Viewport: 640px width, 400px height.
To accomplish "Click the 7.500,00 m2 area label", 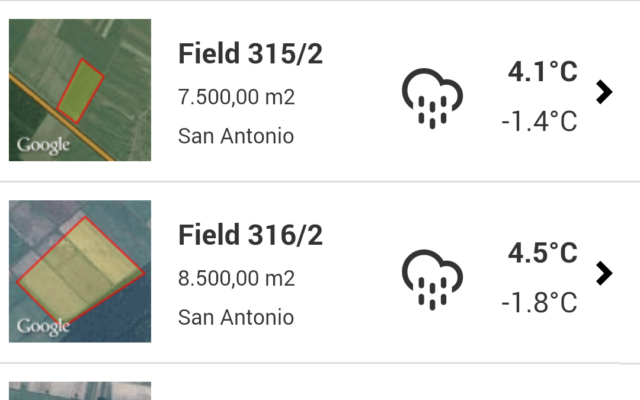I will pos(236,97).
